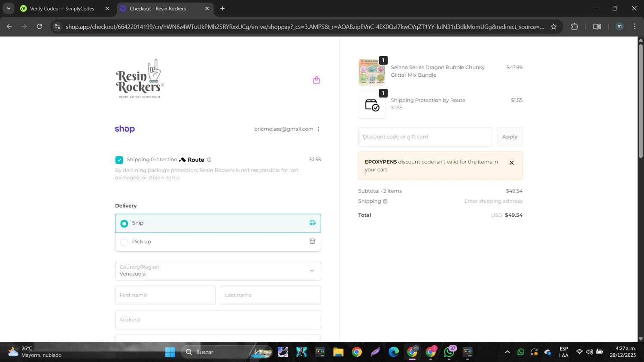
Task: Open Shipping Protection by Route item icon
Action: point(372,105)
